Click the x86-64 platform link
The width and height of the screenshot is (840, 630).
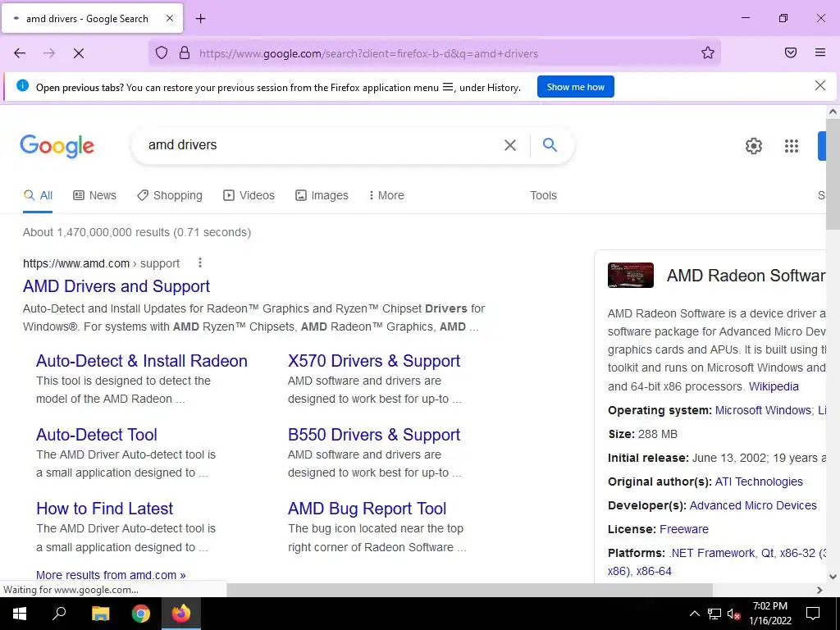(654, 571)
